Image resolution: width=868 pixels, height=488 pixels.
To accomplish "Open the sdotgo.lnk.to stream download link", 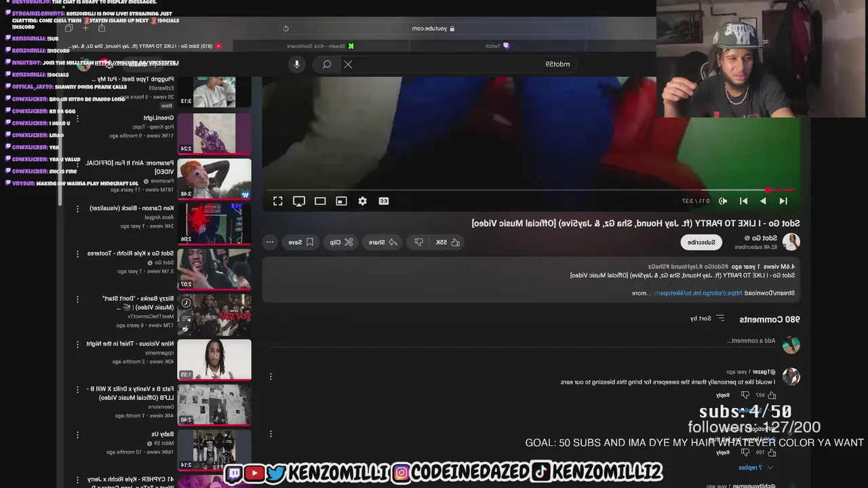I will click(x=697, y=293).
